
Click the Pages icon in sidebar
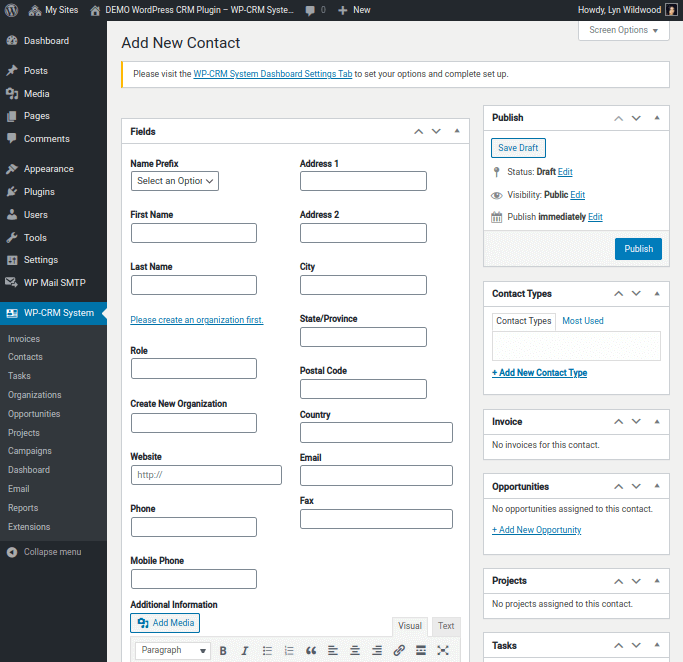(12, 116)
